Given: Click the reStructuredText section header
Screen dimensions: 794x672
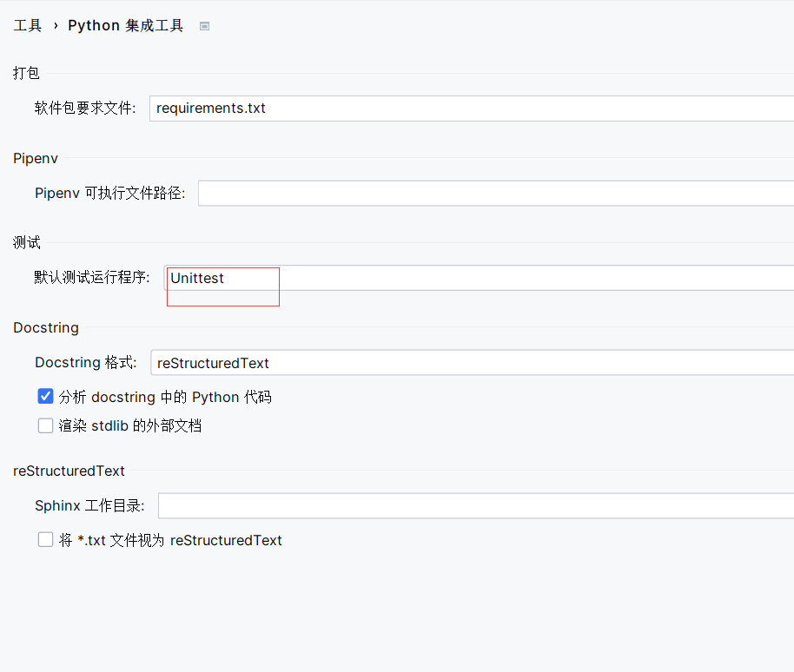Looking at the screenshot, I should tap(69, 471).
